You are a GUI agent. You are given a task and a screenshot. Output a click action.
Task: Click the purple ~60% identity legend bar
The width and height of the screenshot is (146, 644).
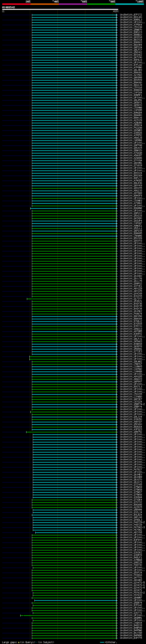73,4
